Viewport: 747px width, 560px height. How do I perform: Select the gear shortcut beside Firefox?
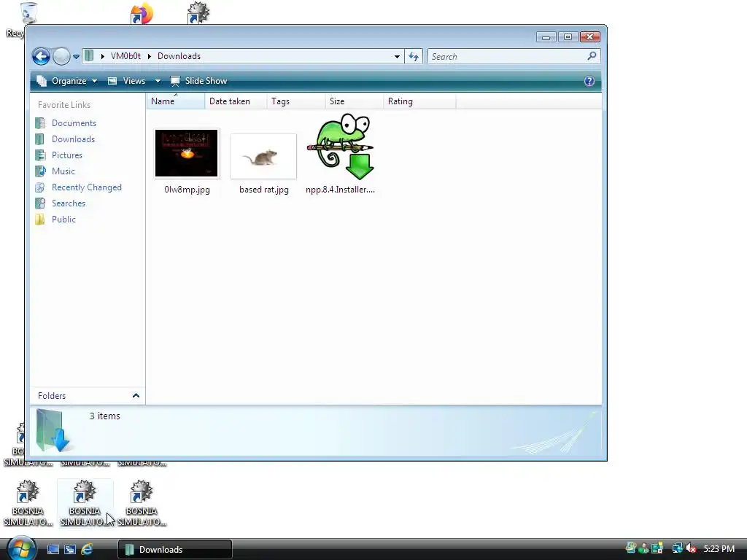tap(198, 12)
